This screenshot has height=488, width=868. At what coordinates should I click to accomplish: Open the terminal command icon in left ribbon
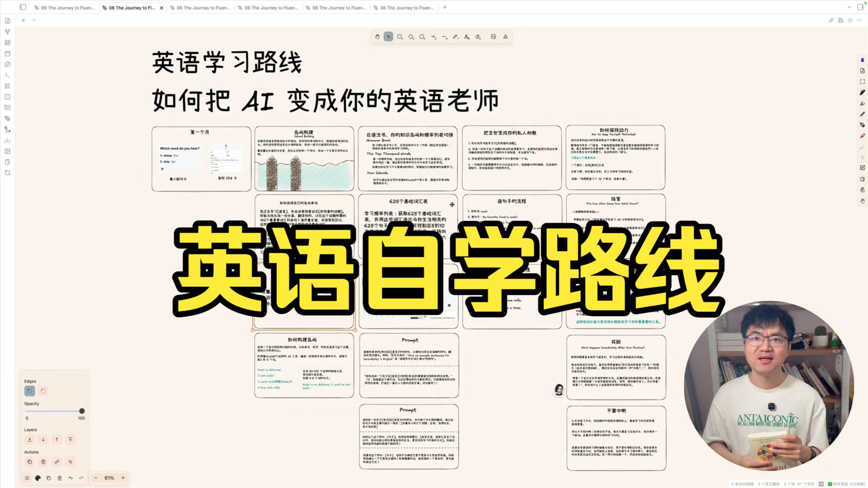[x=7, y=75]
